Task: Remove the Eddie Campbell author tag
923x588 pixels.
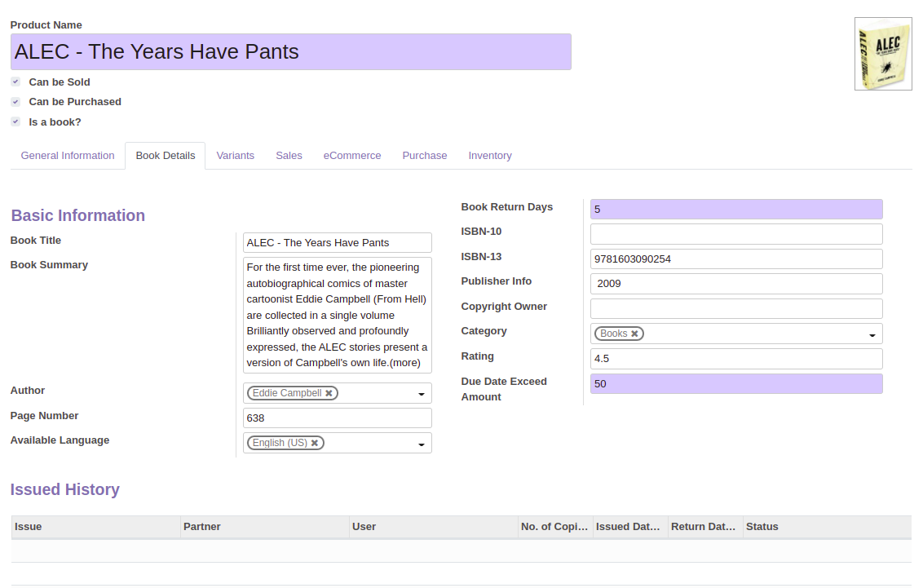Action: (329, 393)
